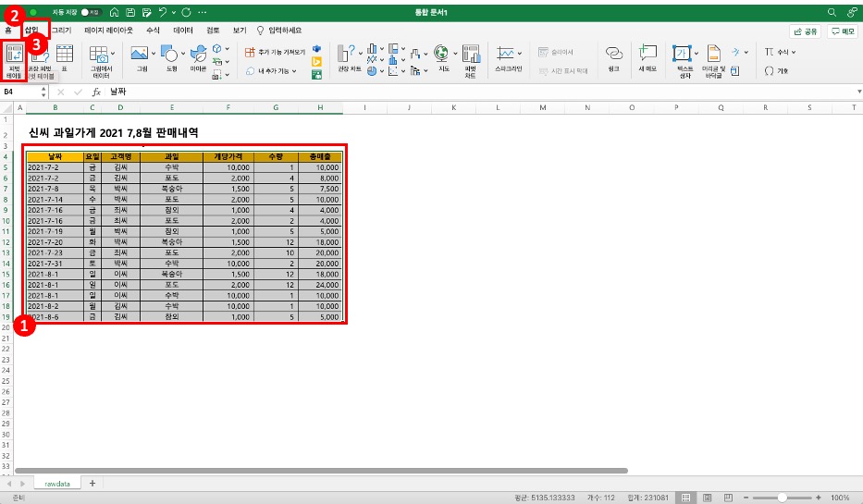Image resolution: width=863 pixels, height=504 pixels.
Task: Click the Symbol (기호) icon
Action: [776, 70]
